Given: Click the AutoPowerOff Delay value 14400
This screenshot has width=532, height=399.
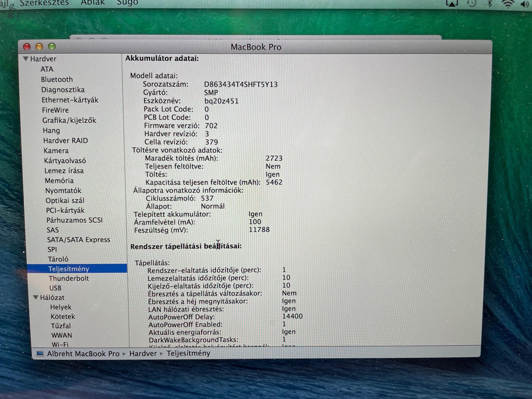Looking at the screenshot, I should [292, 316].
